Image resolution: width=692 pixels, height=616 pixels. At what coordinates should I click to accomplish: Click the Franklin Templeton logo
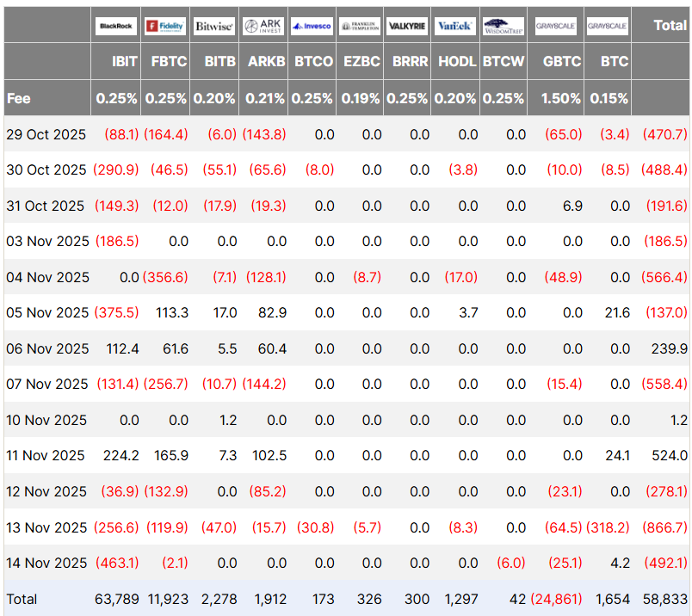(x=360, y=26)
